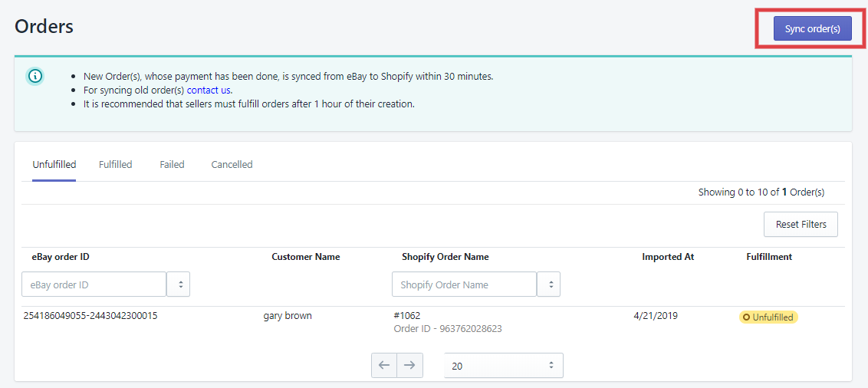The image size is (868, 388).
Task: Select the Cancelled tab
Action: [232, 165]
